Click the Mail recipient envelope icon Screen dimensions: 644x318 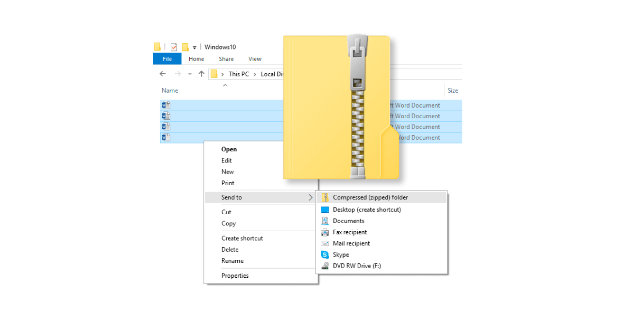click(x=325, y=243)
